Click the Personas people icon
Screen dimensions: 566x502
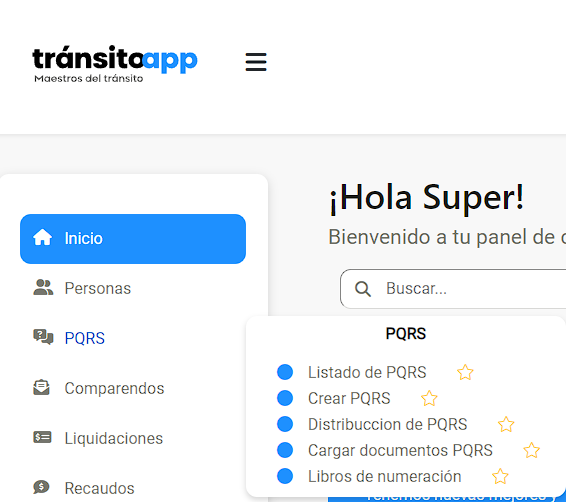click(43, 288)
